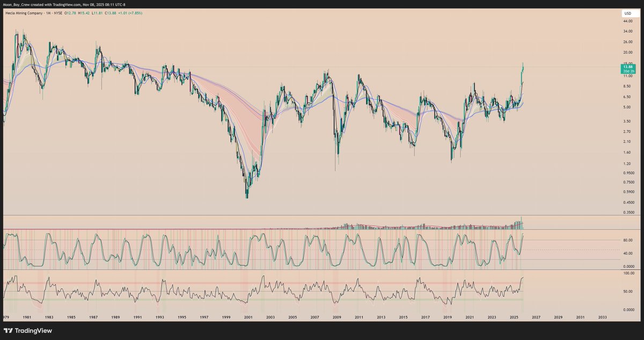Click the 1987 label on the time axis
The width and height of the screenshot is (644, 340).
pyautogui.click(x=93, y=317)
